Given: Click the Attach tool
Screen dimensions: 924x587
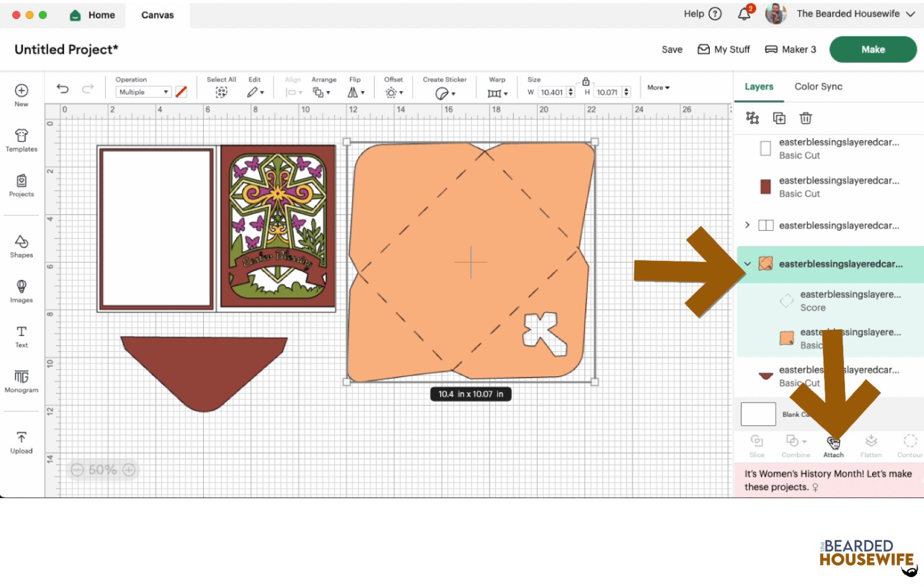Looking at the screenshot, I should point(833,446).
